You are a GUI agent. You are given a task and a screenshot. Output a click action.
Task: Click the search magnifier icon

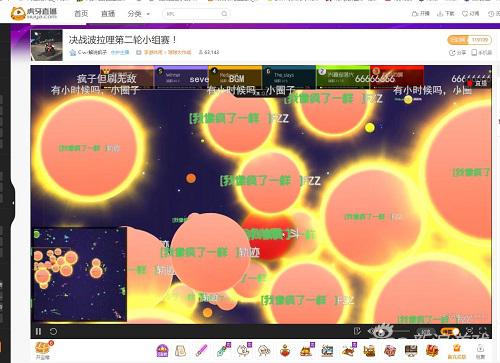coord(224,14)
